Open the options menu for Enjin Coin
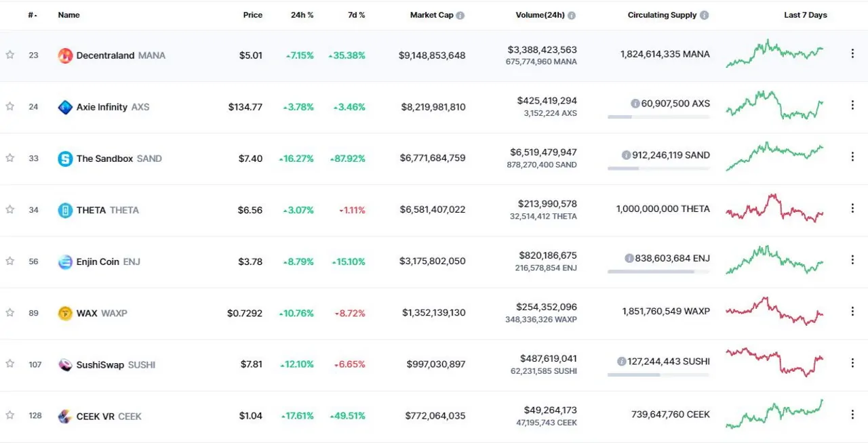Viewport: 868px width, 443px height. point(852,259)
